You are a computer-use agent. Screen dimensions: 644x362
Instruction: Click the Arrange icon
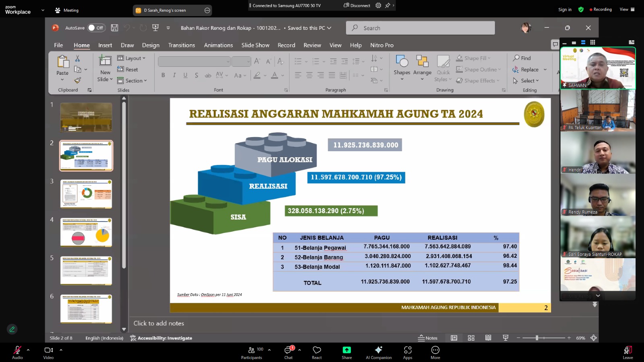click(422, 61)
